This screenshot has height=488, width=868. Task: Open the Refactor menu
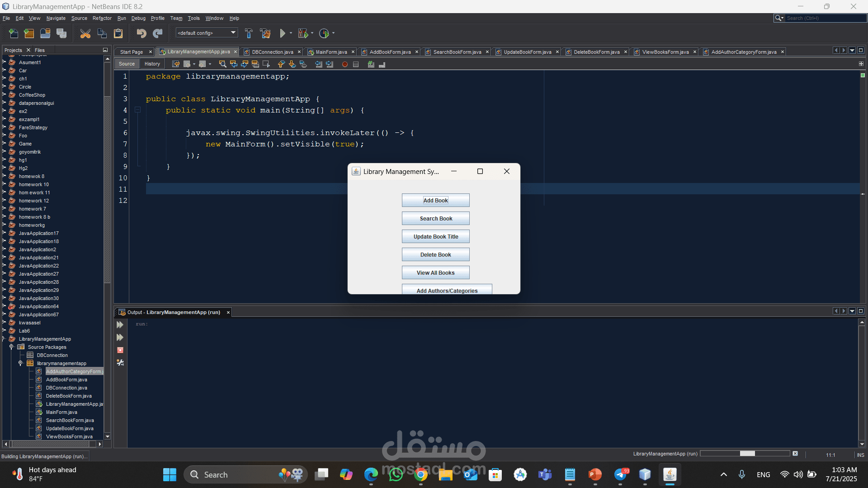click(102, 19)
